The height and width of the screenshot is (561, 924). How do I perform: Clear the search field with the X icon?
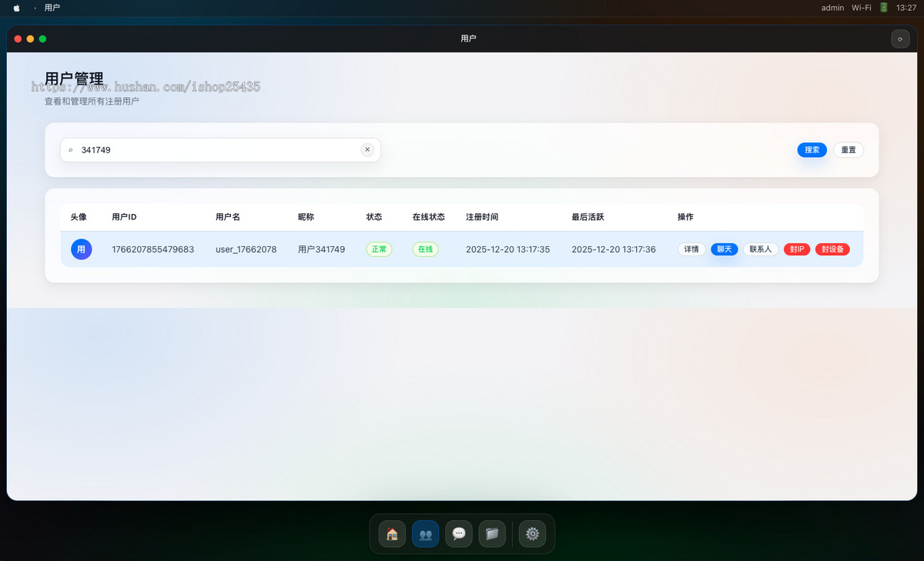(x=367, y=150)
